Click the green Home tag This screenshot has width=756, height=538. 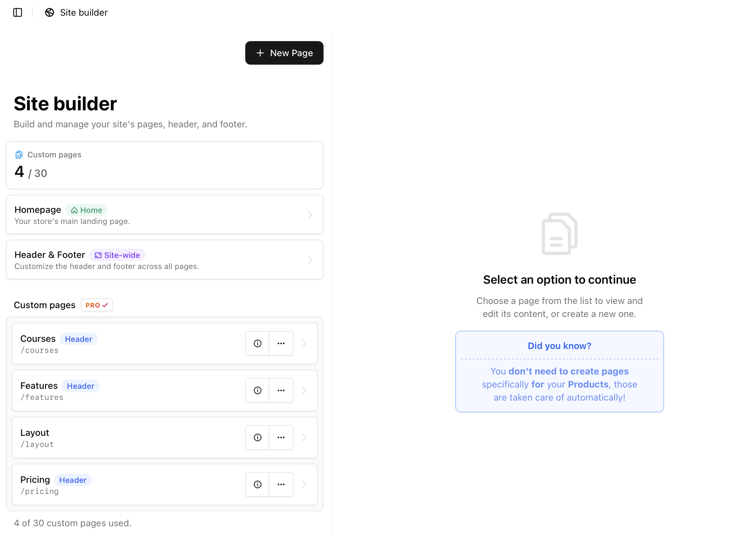click(x=86, y=210)
